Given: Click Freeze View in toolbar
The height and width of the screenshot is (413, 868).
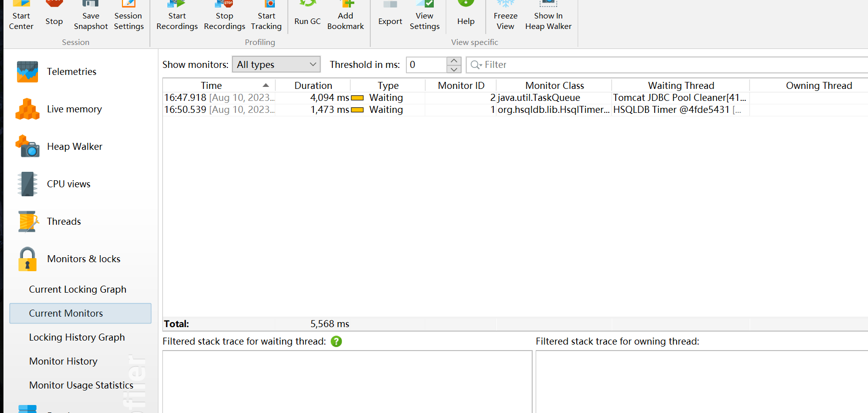Looking at the screenshot, I should [x=505, y=15].
